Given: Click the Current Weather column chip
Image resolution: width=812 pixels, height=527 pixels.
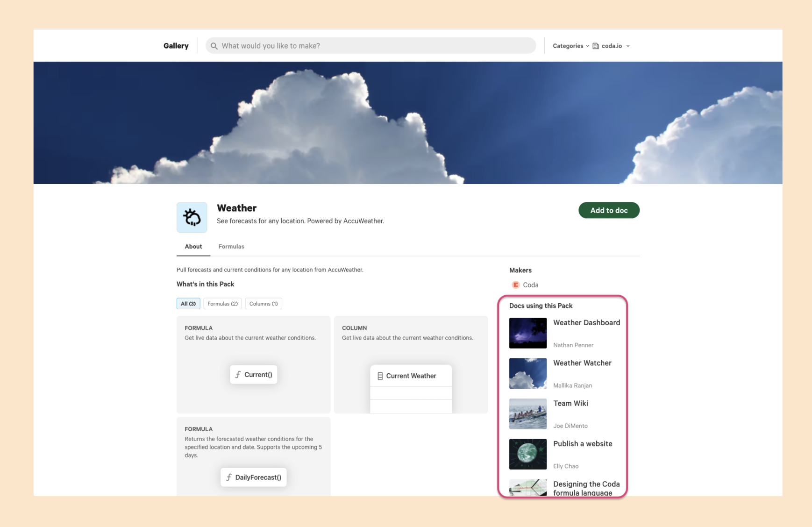Looking at the screenshot, I should [x=411, y=376].
